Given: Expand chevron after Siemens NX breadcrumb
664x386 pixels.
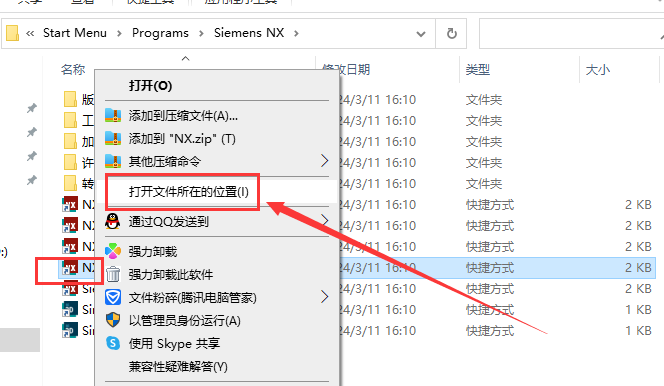Looking at the screenshot, I should (296, 33).
